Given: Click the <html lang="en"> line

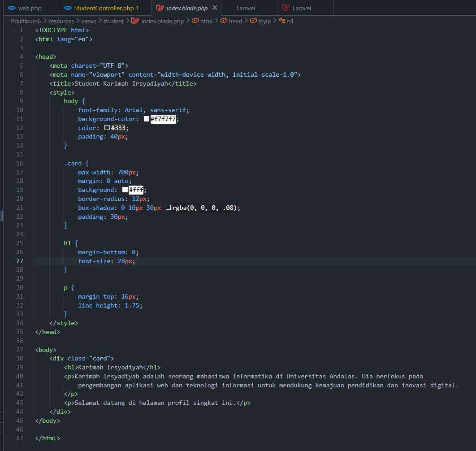Looking at the screenshot, I should 64,39.
